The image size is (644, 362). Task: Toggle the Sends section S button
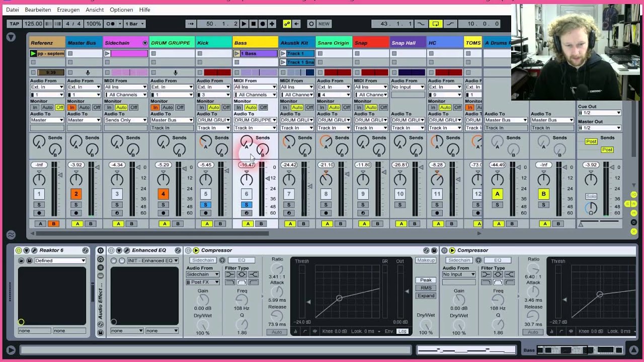628,204
